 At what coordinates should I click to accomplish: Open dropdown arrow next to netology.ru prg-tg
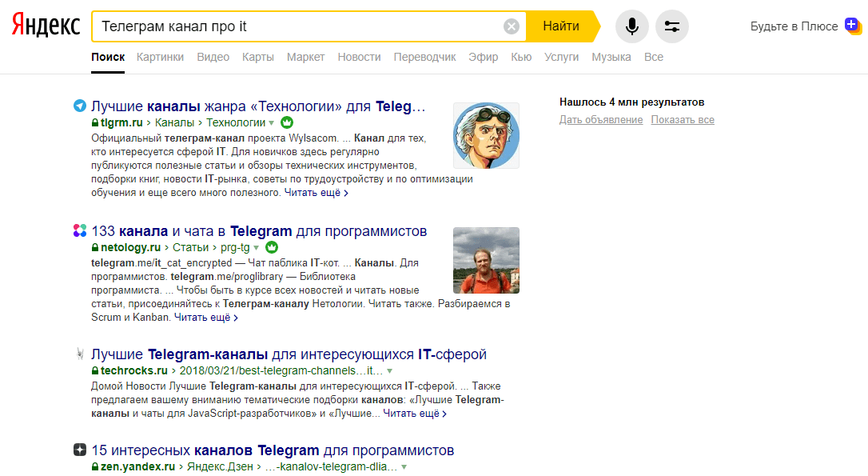(x=256, y=247)
